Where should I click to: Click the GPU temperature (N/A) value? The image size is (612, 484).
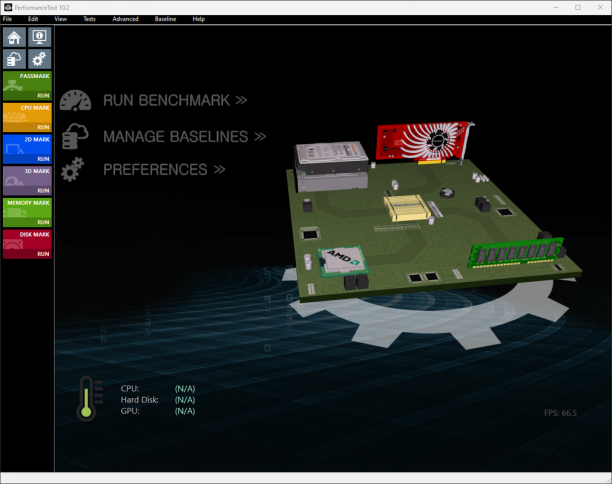click(185, 411)
